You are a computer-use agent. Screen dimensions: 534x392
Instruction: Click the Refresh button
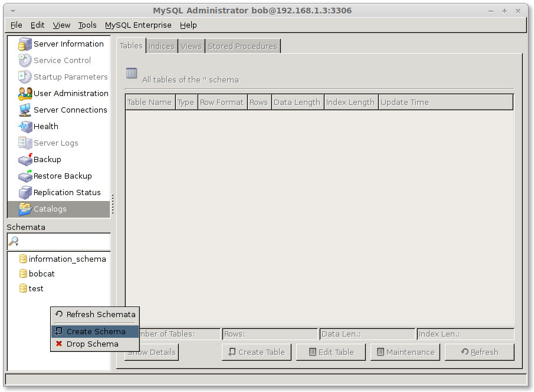480,352
